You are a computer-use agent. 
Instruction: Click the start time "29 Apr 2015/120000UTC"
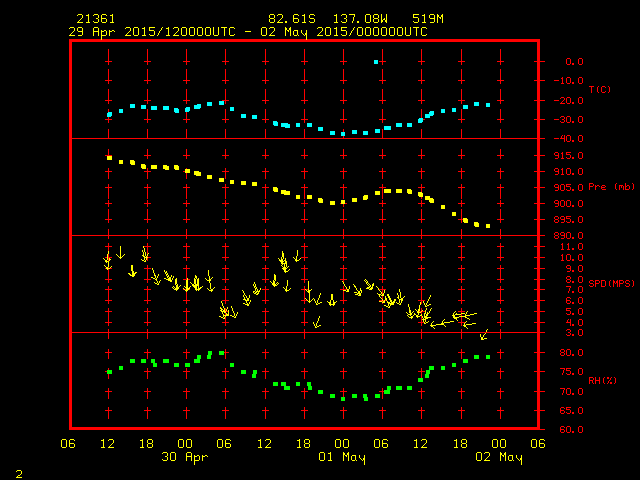(152, 32)
